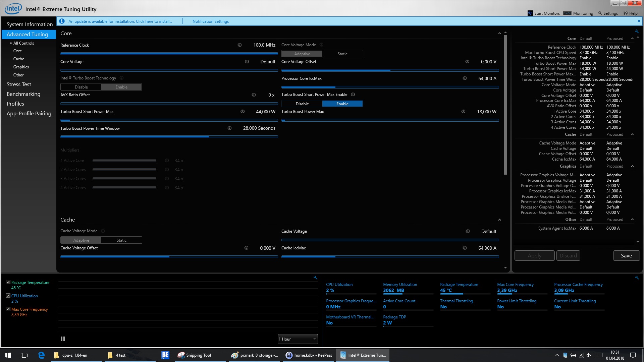Dismiss the update notification bar
644x362 pixels.
tap(639, 21)
